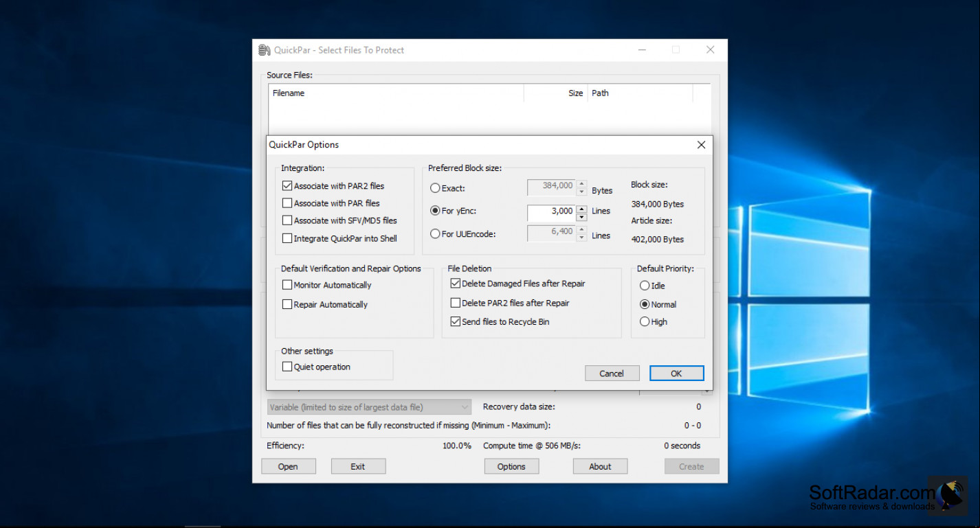Click the UUEncode lines field showing 6,400

coord(551,233)
